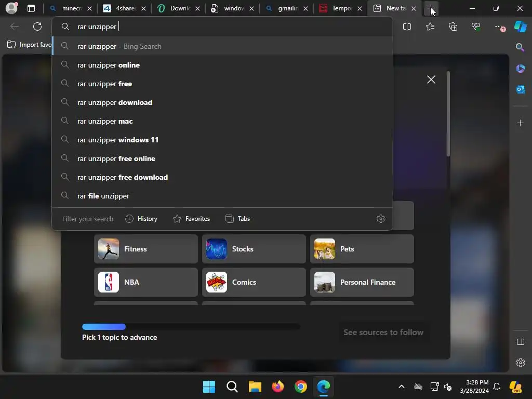This screenshot has height=399, width=532.
Task: Open Microsoft 365 Copilot sidebar icon
Action: (x=520, y=69)
